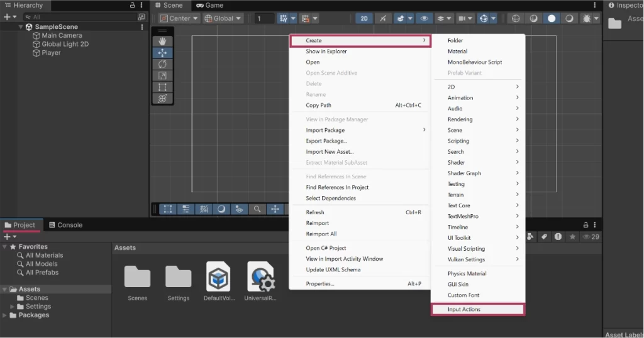The height and width of the screenshot is (338, 644).
Task: Click Show in Explorer menu entry
Action: click(326, 52)
